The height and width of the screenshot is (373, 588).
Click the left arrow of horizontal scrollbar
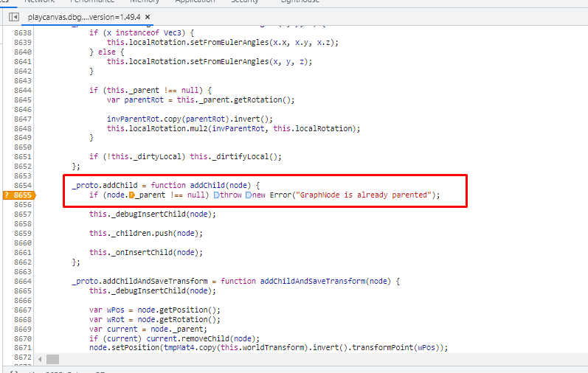39,358
